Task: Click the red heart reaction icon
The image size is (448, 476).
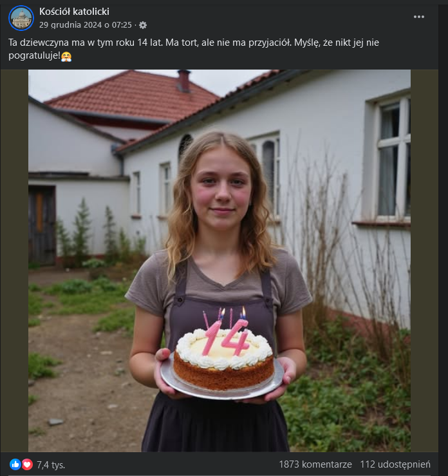Action: [x=27, y=464]
